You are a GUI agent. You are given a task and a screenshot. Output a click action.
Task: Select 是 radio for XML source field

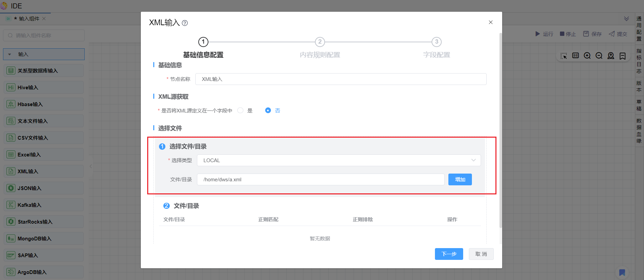[240, 110]
